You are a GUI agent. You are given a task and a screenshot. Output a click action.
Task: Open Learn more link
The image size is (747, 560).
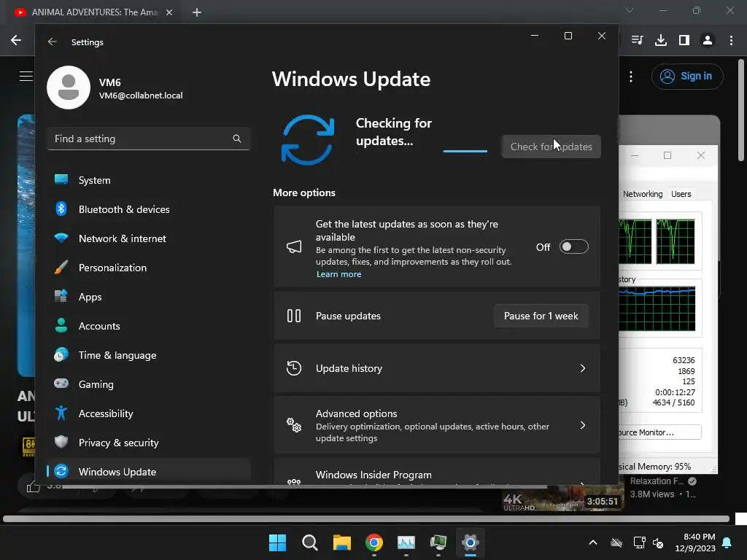coord(338,274)
